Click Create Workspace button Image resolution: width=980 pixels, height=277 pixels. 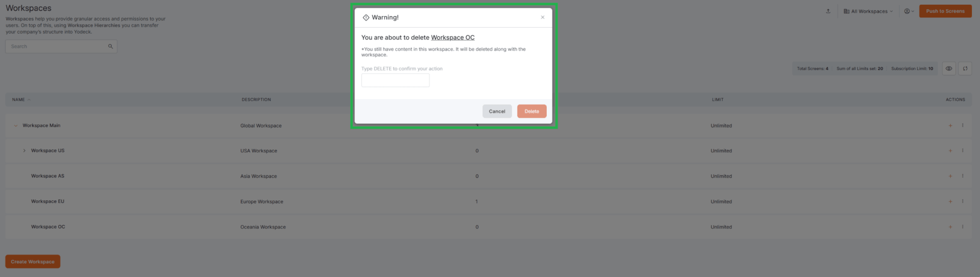pyautogui.click(x=33, y=262)
